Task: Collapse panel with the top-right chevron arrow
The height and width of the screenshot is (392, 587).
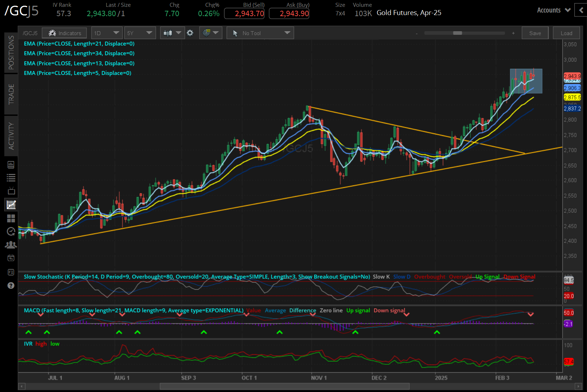Action: click(x=581, y=10)
